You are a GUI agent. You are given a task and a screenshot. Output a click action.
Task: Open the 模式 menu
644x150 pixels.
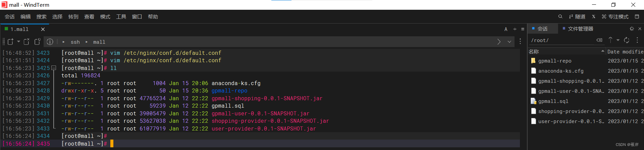(105, 17)
